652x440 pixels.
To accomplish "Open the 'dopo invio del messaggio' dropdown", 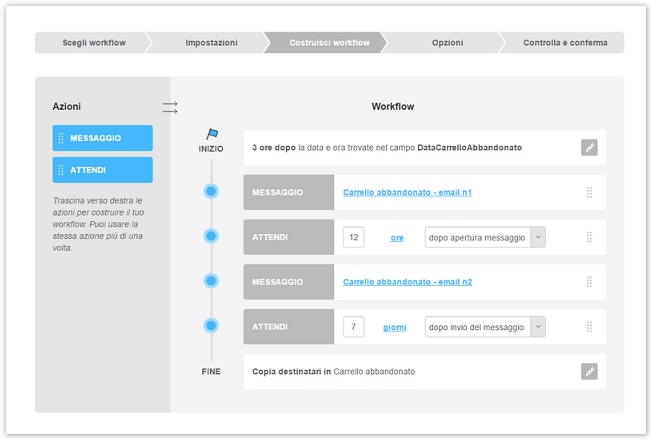I will 538,327.
